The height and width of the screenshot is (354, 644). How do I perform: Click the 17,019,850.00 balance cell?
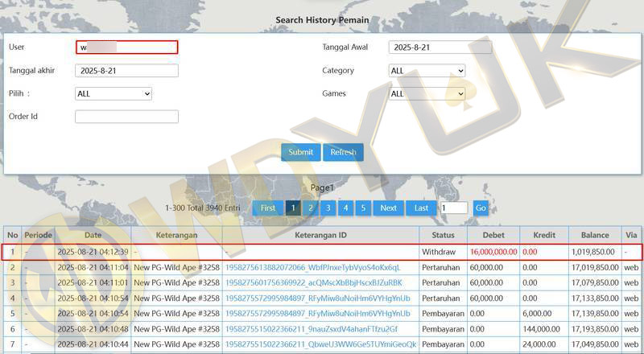click(595, 268)
